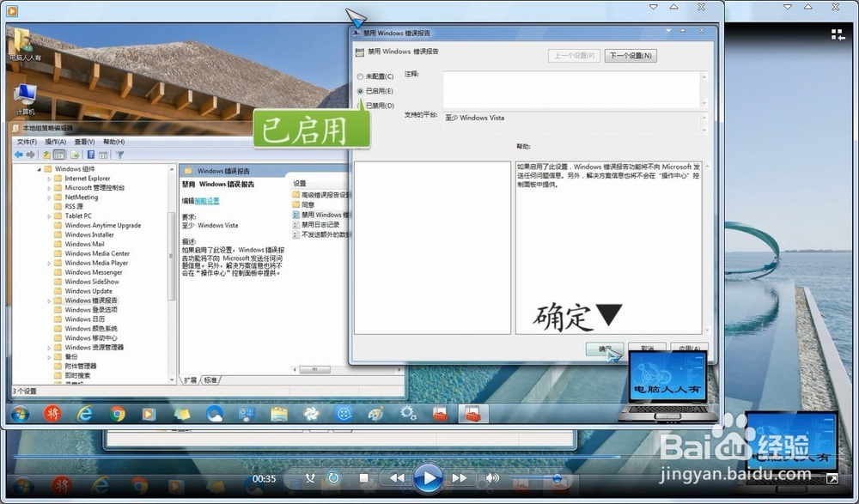Open the gear settings taskbar icon
859x504 pixels.
[x=408, y=414]
